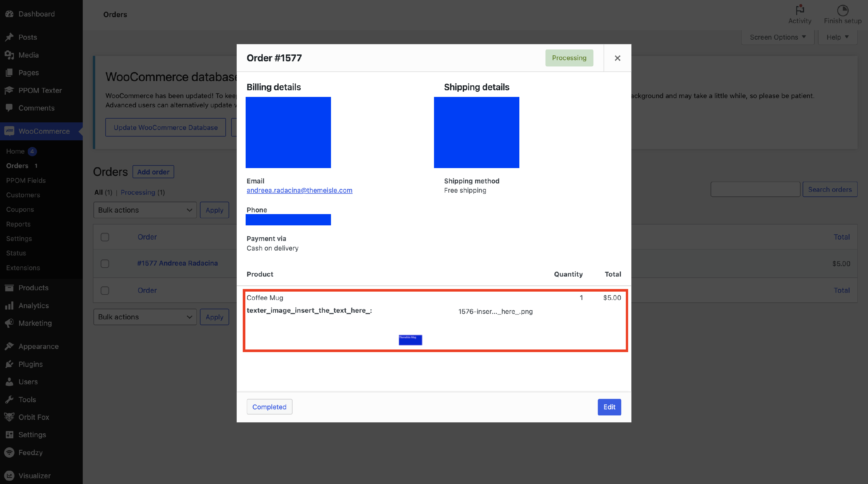Click the Finish setup progress icon
The height and width of the screenshot is (484, 868).
click(842, 10)
